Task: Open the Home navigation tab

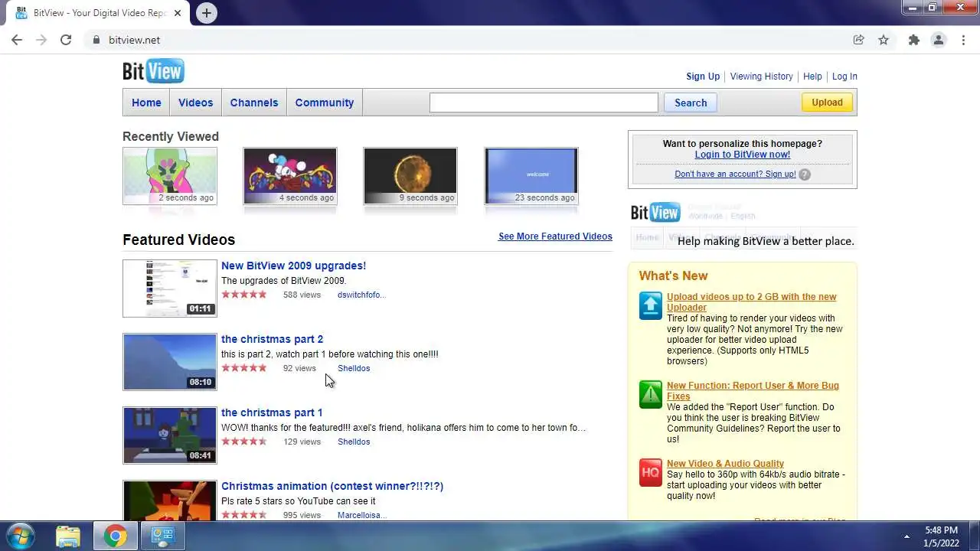Action: pos(146,103)
